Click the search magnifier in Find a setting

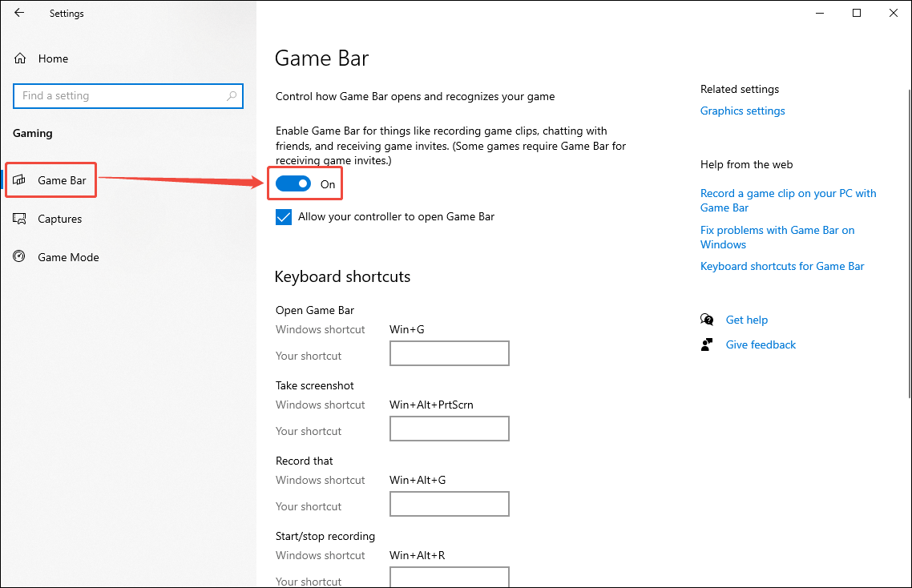pos(232,95)
